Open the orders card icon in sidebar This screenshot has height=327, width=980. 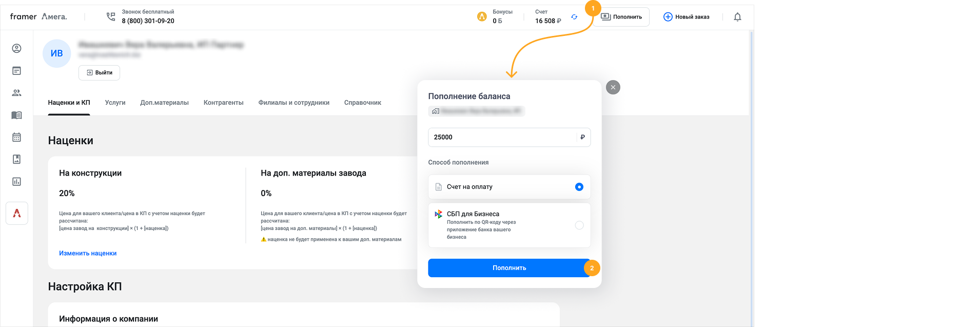point(16,71)
